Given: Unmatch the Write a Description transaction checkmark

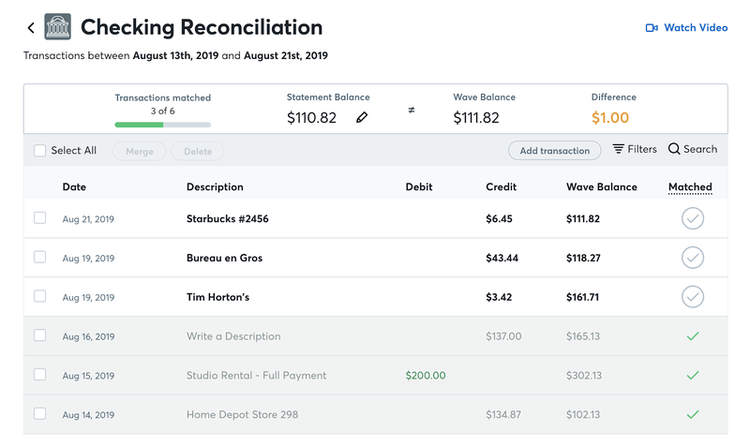Looking at the screenshot, I should coord(693,336).
